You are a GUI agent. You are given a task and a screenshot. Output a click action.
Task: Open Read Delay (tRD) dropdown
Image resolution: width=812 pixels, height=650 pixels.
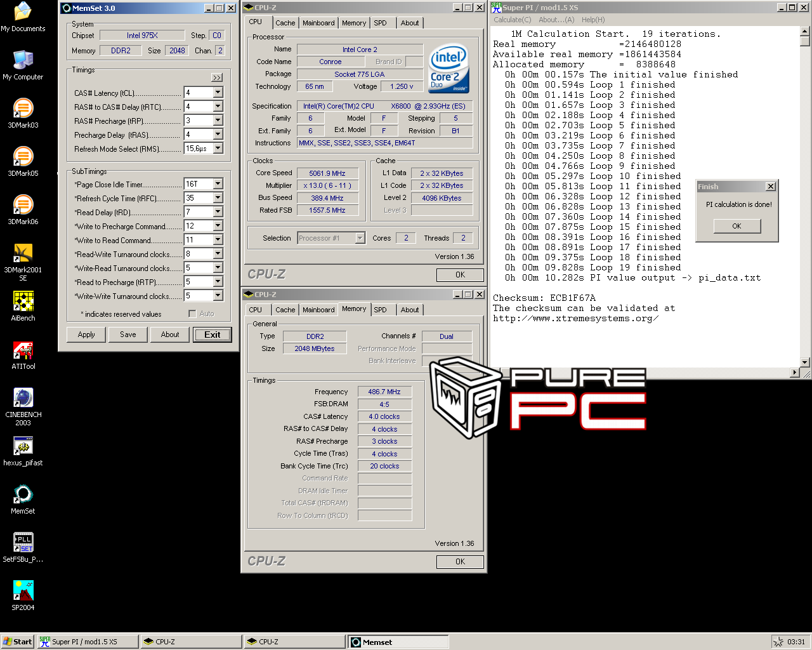(218, 212)
